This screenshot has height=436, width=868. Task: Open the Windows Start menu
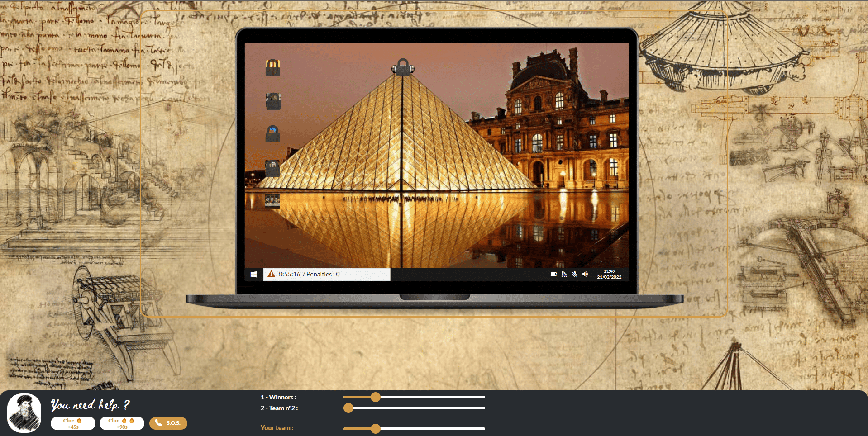tap(254, 274)
